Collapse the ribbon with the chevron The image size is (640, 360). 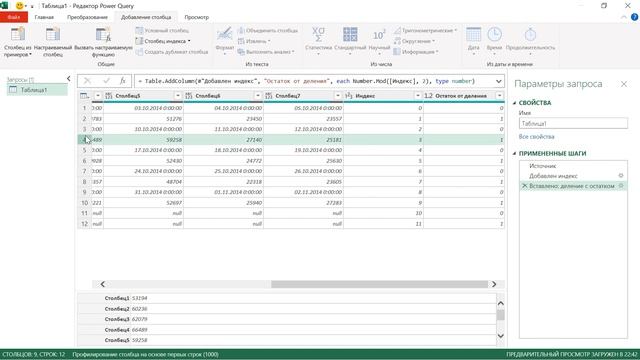(624, 17)
